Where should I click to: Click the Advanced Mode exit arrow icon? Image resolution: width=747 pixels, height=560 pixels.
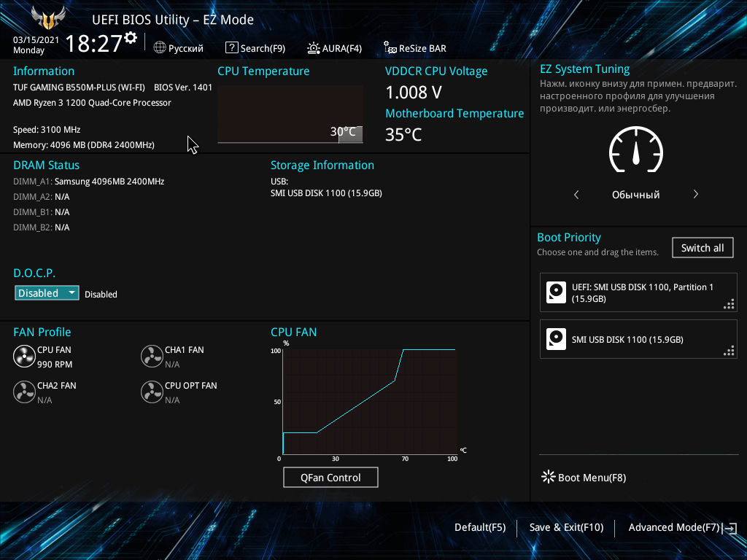(729, 528)
